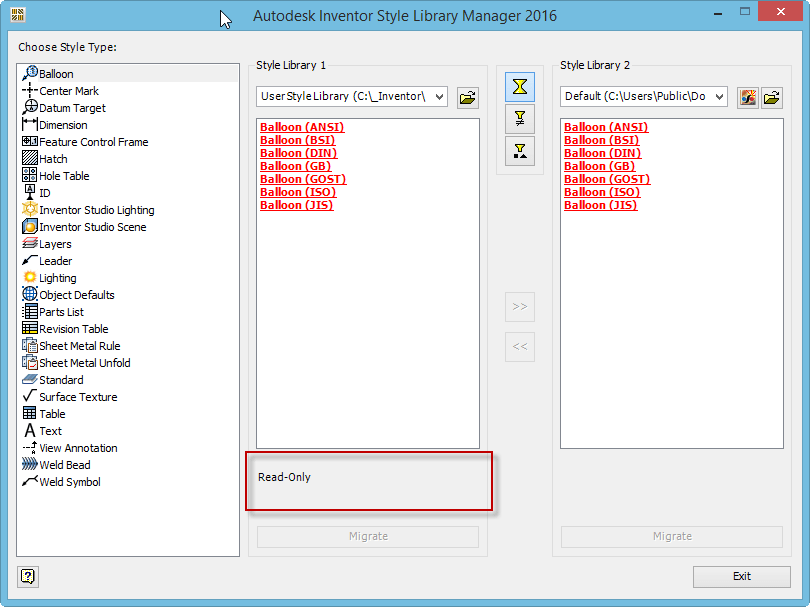Image resolution: width=810 pixels, height=607 pixels.
Task: Select Balloon (GB) in Library 1
Action: (295, 166)
